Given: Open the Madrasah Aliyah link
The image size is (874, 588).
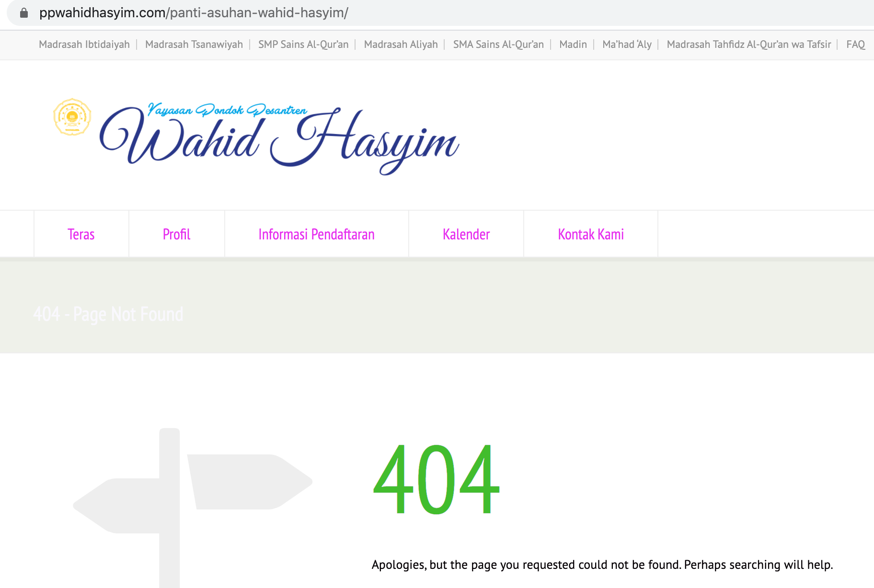Looking at the screenshot, I should 401,45.
